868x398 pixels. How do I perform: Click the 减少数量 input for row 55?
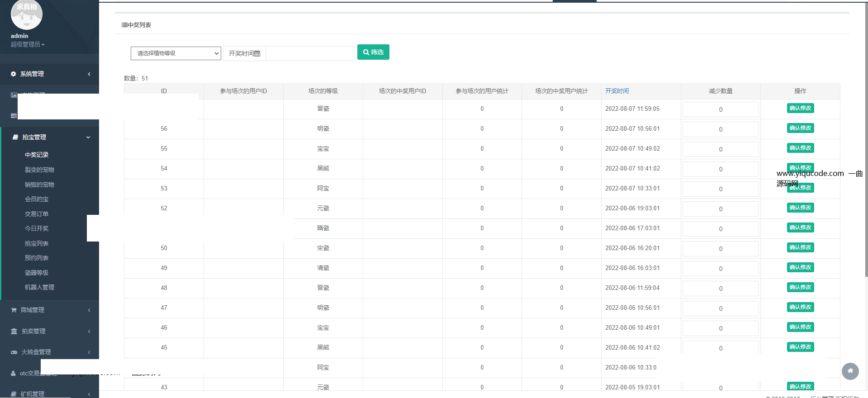(720, 149)
